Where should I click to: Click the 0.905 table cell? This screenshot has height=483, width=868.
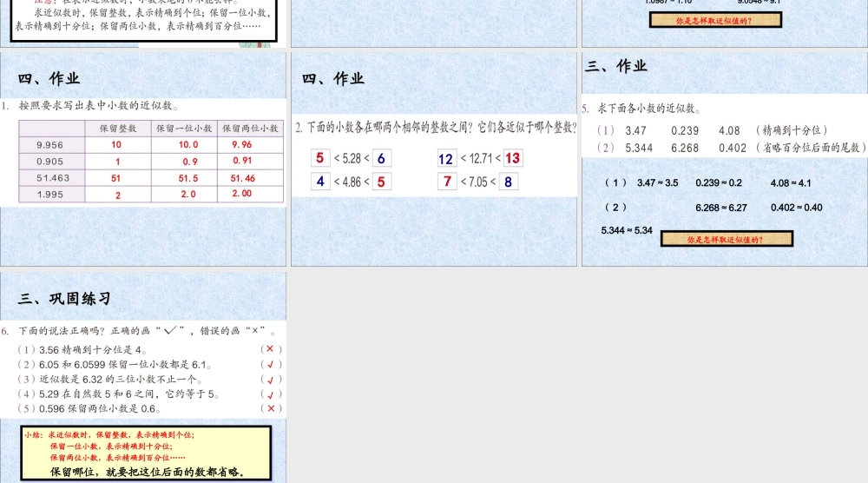point(51,162)
